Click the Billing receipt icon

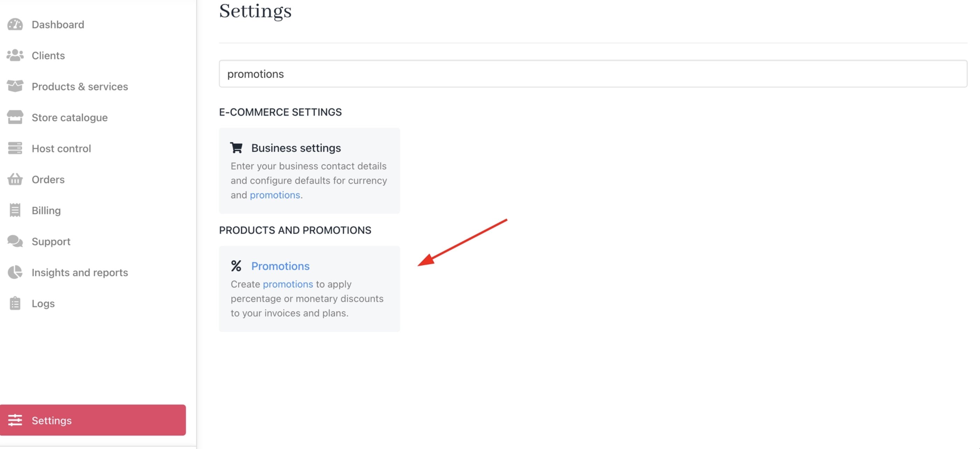[15, 210]
